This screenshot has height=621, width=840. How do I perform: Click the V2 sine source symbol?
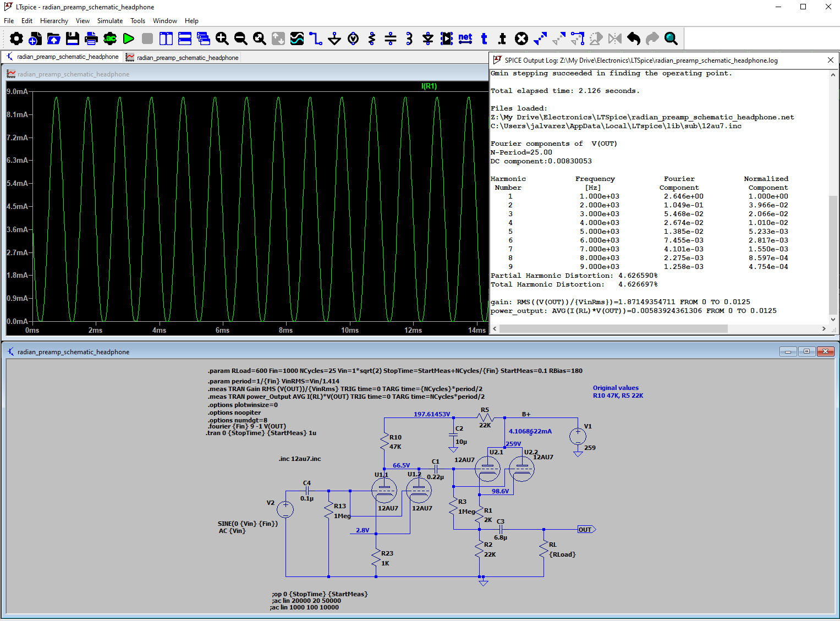[x=285, y=509]
